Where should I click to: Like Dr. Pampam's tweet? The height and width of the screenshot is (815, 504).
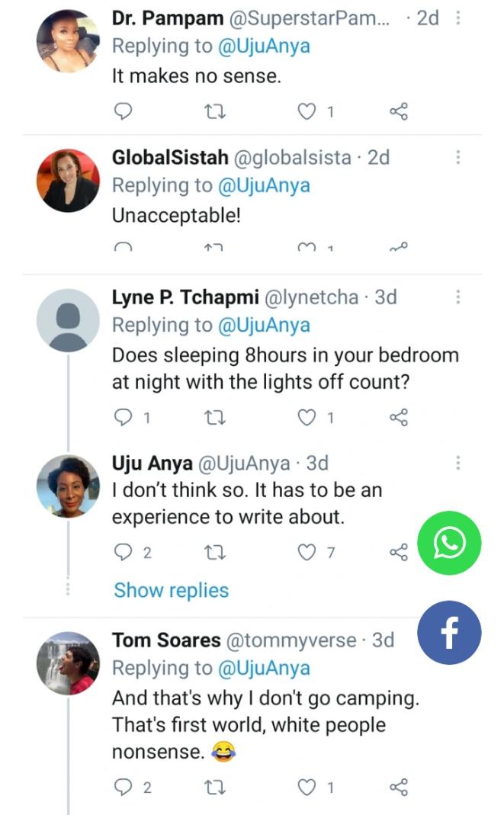[307, 113]
